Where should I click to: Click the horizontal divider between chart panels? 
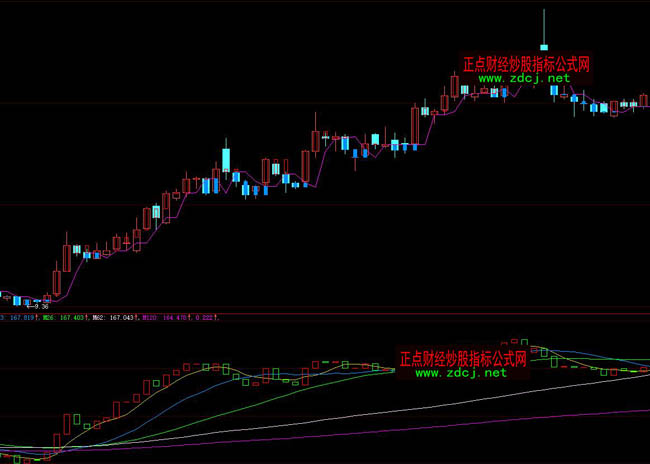coord(325,312)
